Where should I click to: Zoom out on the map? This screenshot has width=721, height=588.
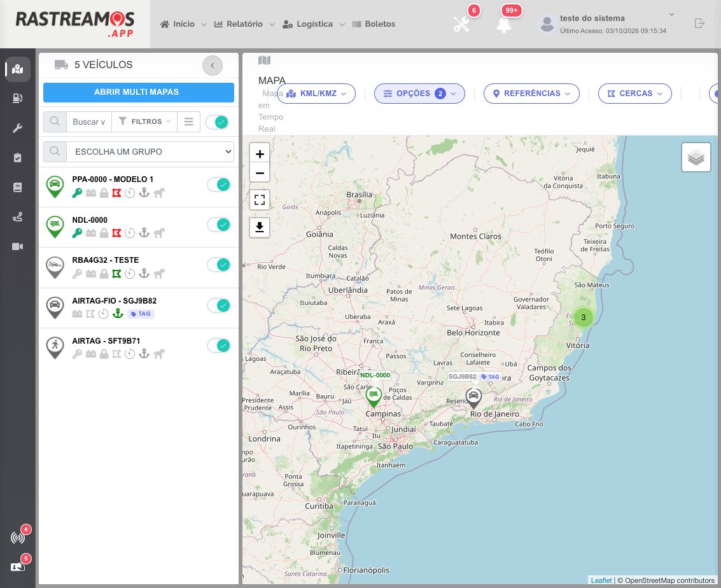coord(260,173)
